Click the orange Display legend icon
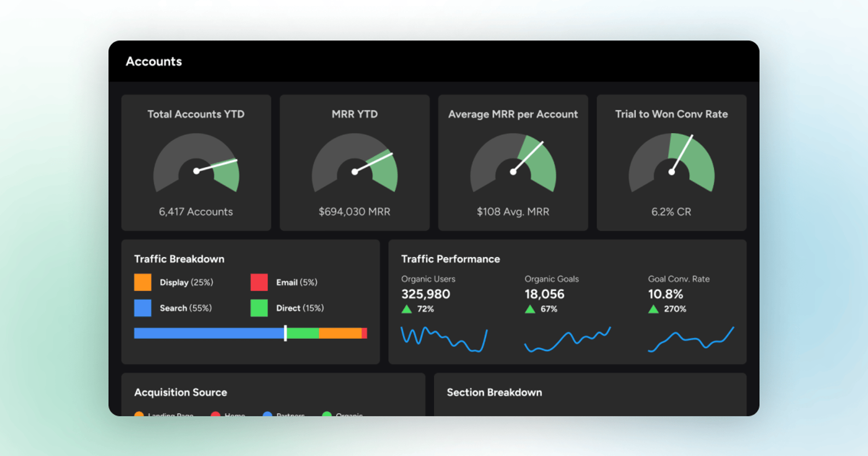 click(x=142, y=282)
